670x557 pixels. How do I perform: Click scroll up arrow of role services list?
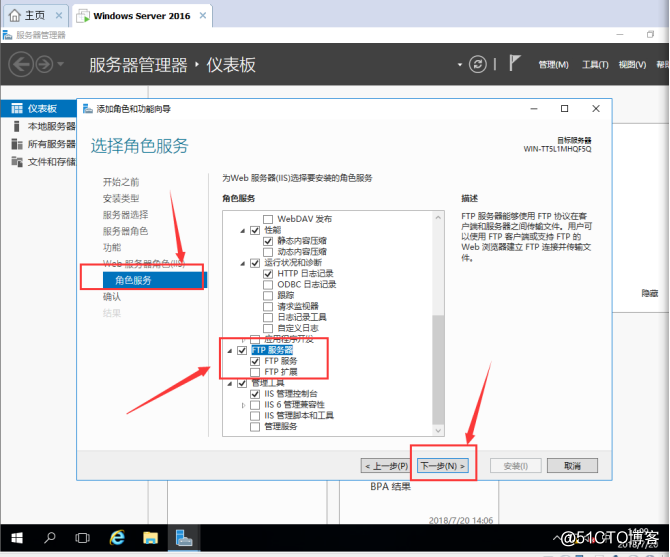click(x=438, y=217)
